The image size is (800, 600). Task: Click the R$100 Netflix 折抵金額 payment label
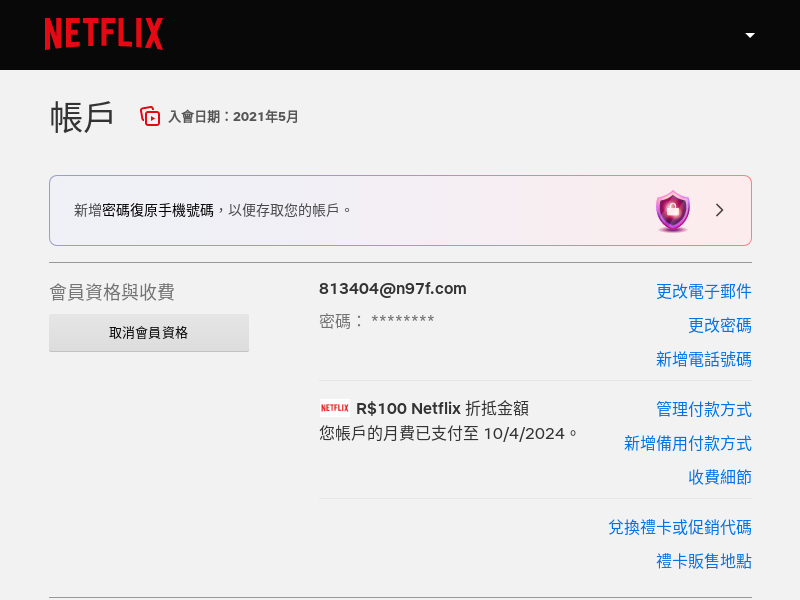[442, 408]
